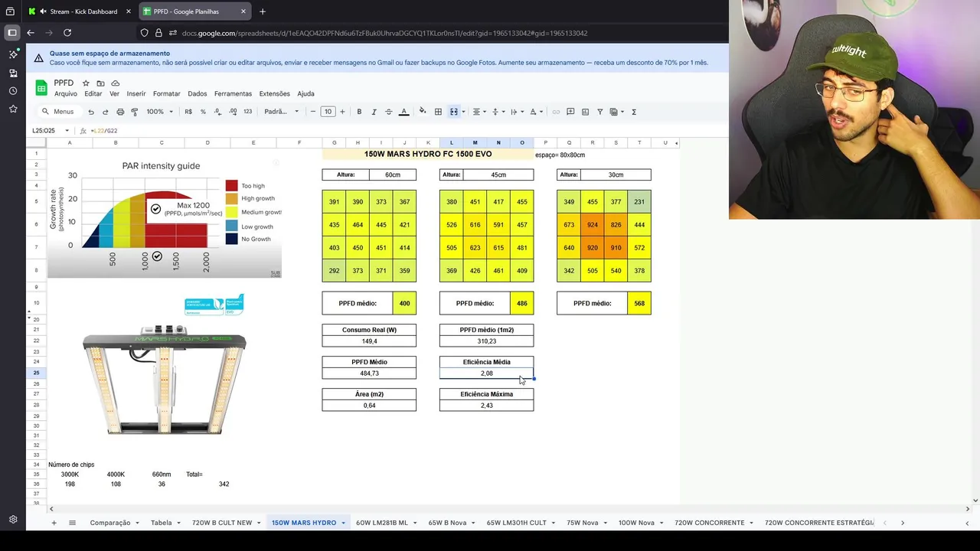
Task: Click the Google Sheets home logo
Action: coord(41,88)
